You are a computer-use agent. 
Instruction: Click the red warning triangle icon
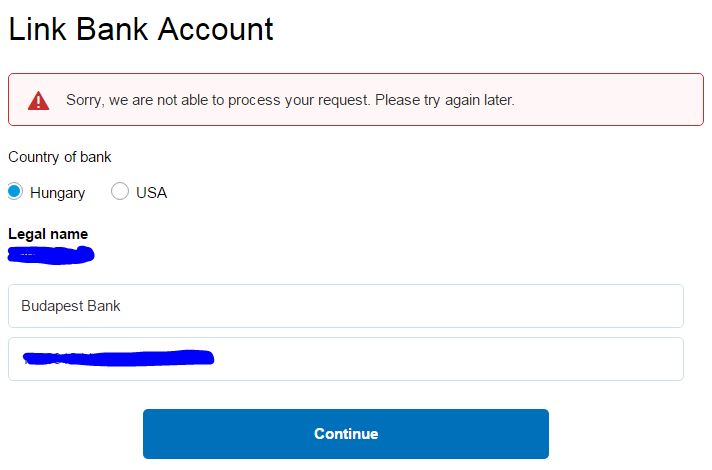coord(39,100)
